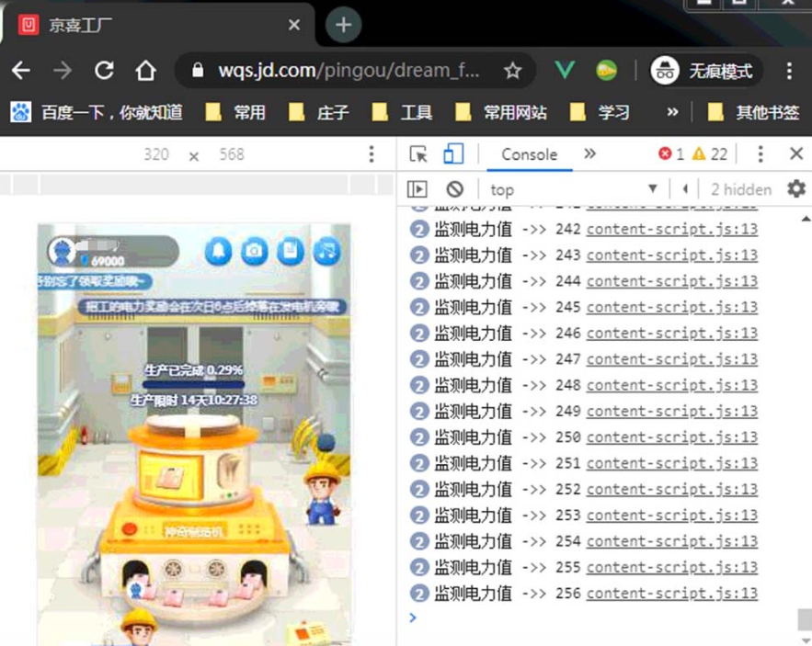This screenshot has width=812, height=646.
Task: Click the 2 hidden messages link
Action: tap(740, 188)
